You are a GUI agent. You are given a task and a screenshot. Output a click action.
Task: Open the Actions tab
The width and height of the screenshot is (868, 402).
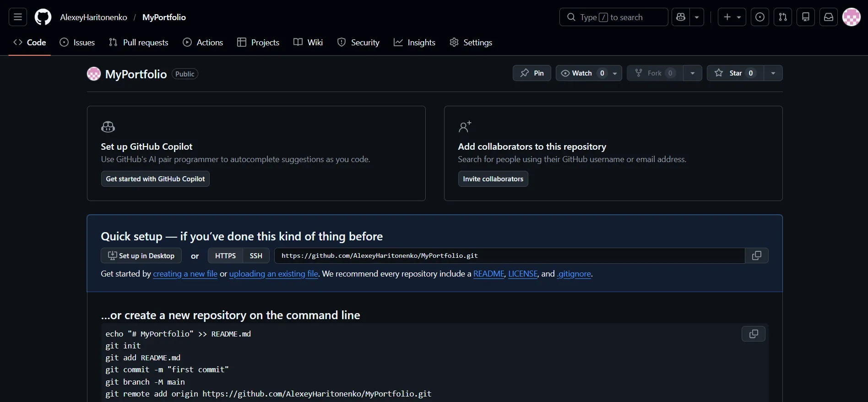tap(203, 42)
